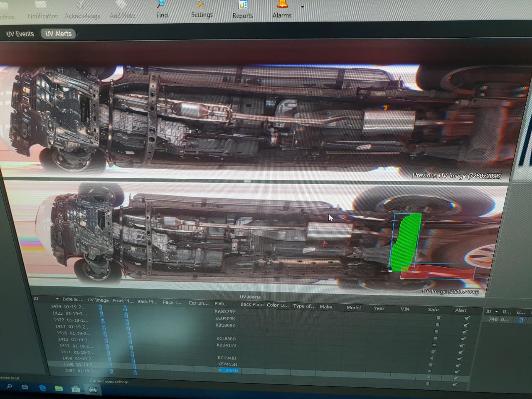Click the vehicle app icon in taskbar
The height and width of the screenshot is (399, 532).
(x=92, y=389)
